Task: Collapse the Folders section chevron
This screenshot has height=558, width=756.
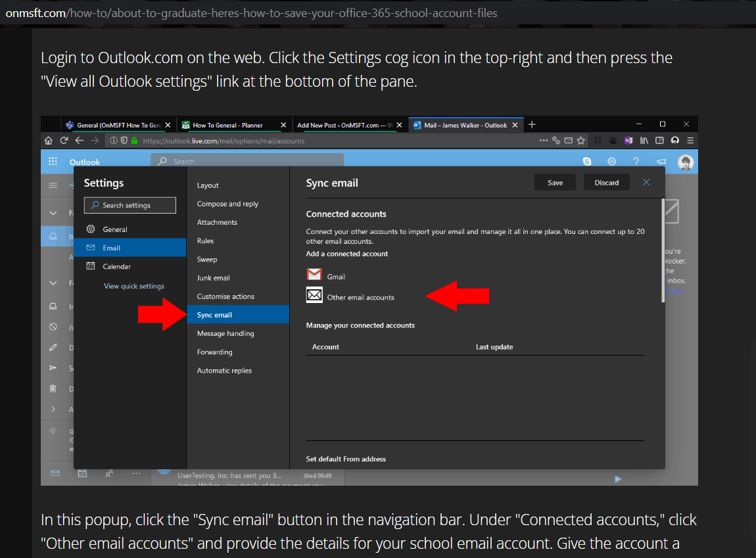Action: point(53,283)
